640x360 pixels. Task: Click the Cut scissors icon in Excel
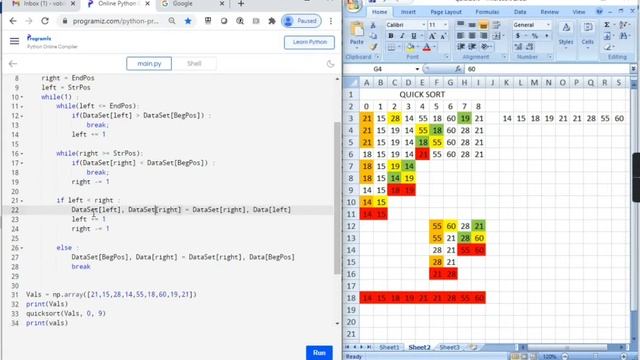pyautogui.click(x=373, y=25)
